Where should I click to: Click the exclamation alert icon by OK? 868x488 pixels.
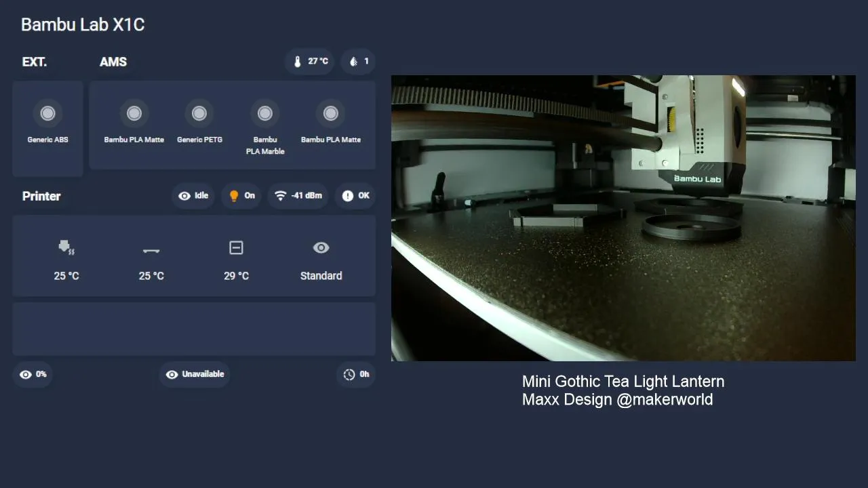click(x=348, y=196)
